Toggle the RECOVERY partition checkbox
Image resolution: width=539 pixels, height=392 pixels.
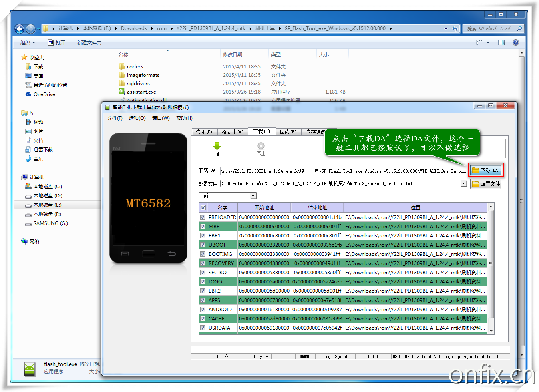pyautogui.click(x=203, y=263)
